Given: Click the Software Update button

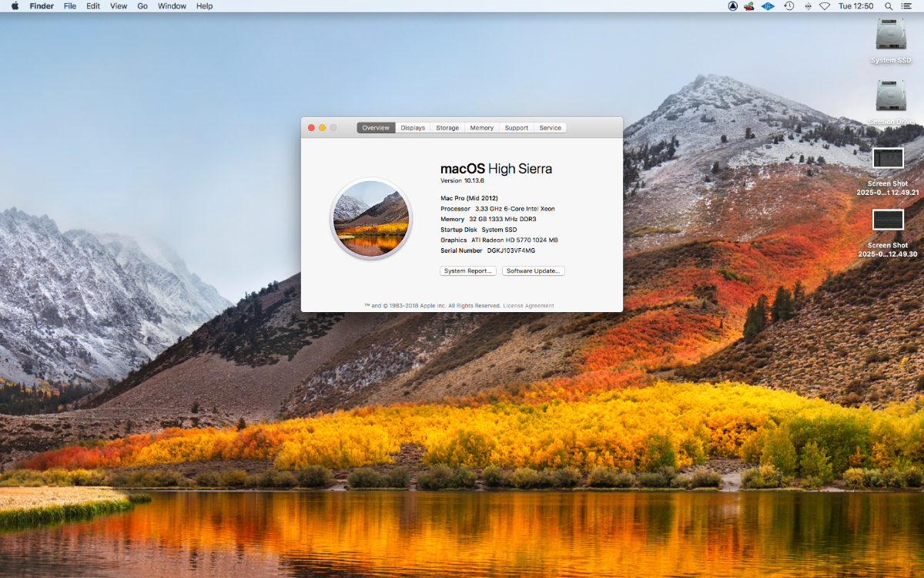Looking at the screenshot, I should point(534,271).
